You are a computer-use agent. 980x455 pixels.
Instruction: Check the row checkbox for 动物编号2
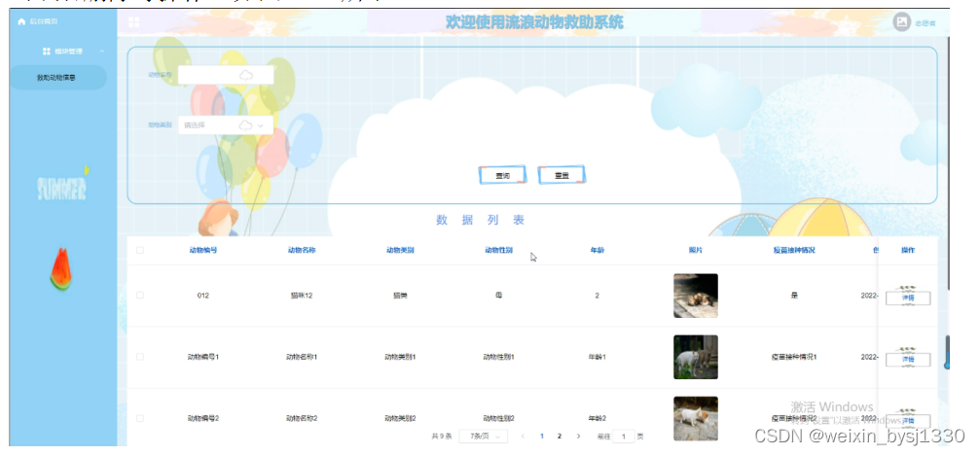(140, 418)
